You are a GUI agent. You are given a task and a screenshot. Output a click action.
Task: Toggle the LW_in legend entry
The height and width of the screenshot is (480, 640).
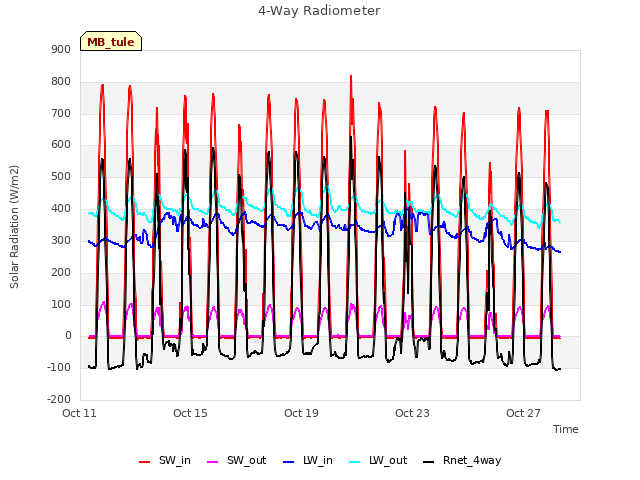(308, 461)
